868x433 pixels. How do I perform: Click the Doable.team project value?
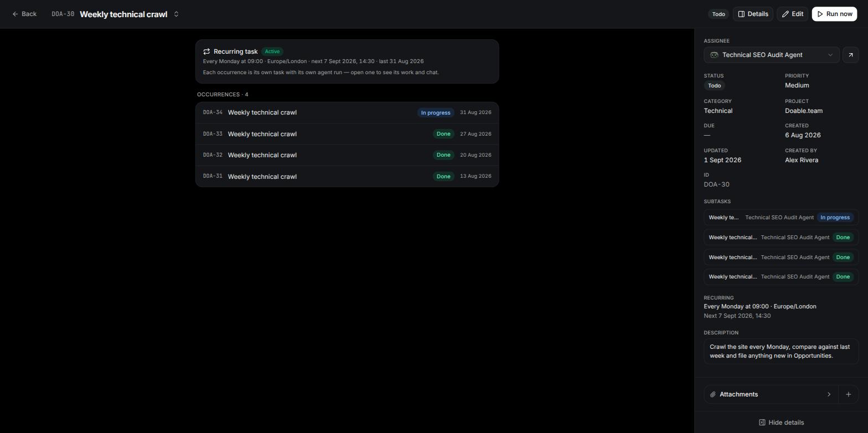coord(803,111)
